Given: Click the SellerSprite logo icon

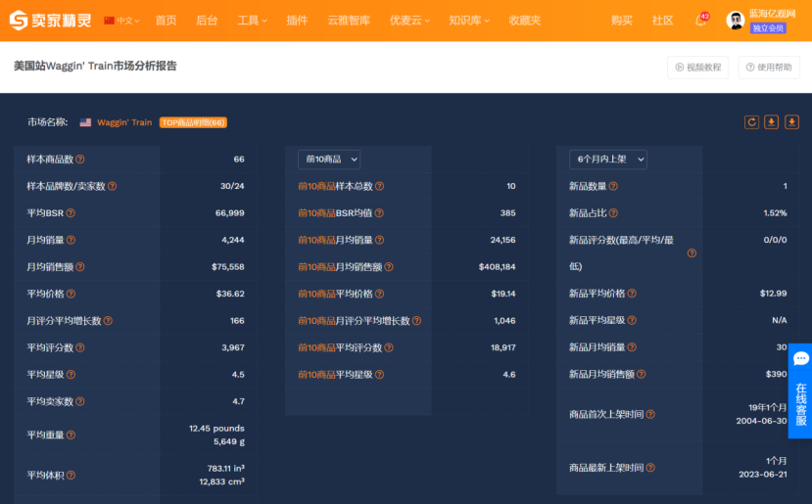Looking at the screenshot, I should click(19, 21).
